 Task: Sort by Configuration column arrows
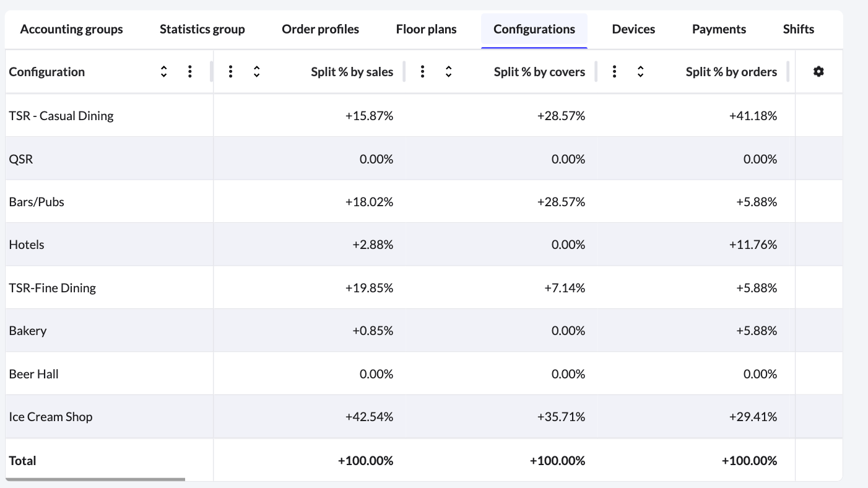[164, 72]
